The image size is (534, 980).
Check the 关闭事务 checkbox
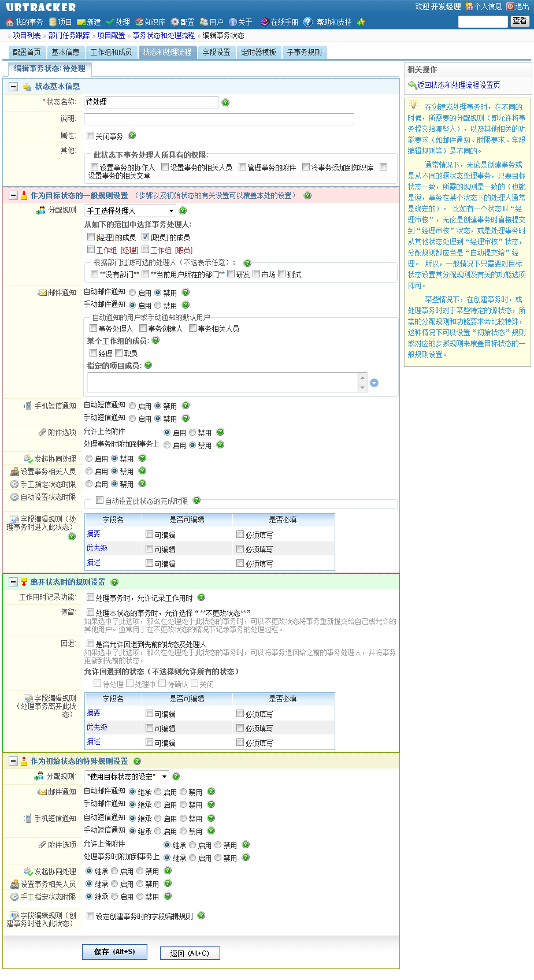(x=90, y=136)
